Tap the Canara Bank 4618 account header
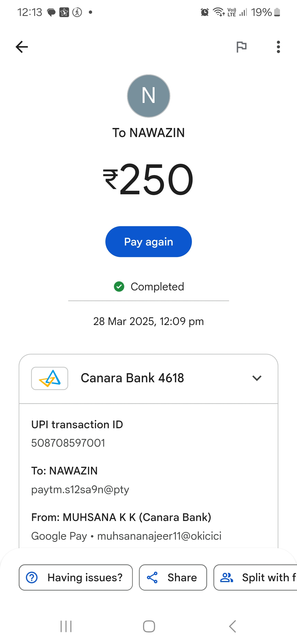297x644 pixels. pos(132,378)
